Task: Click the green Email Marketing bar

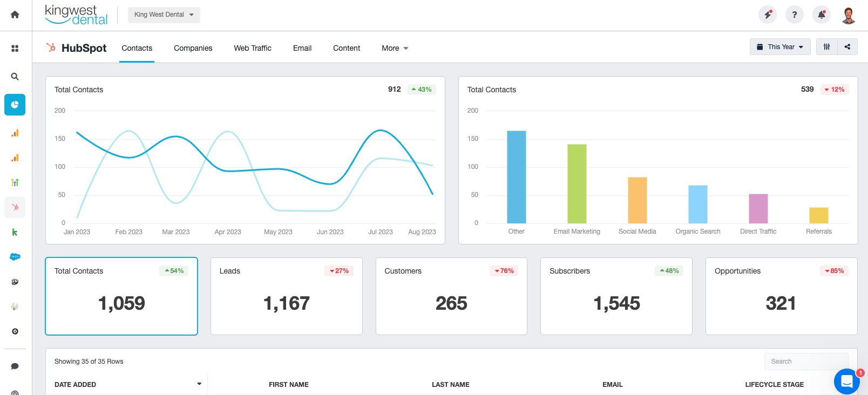Action: (x=577, y=183)
